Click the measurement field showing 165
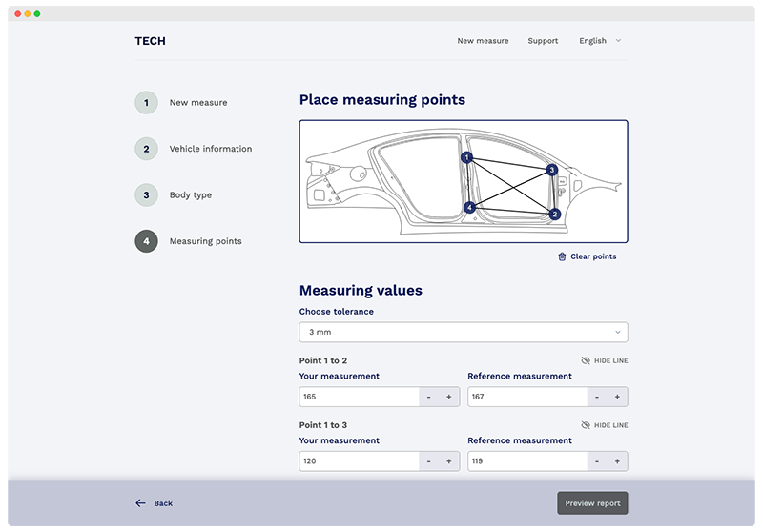763x532 pixels. pos(360,397)
